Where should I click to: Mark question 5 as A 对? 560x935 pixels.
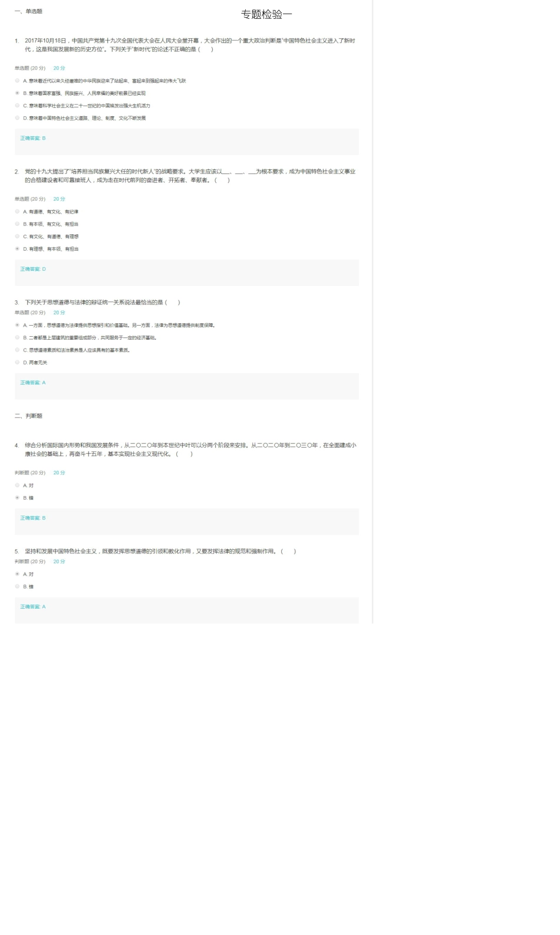tap(17, 574)
